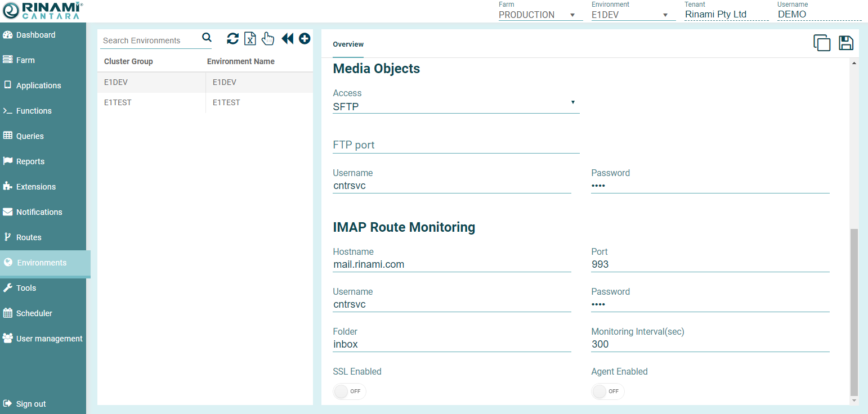
Task: Click the search magnifier icon
Action: pyautogui.click(x=207, y=38)
